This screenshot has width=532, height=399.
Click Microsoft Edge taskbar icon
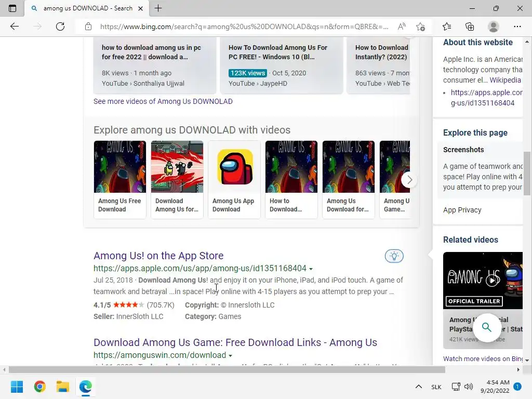86,387
